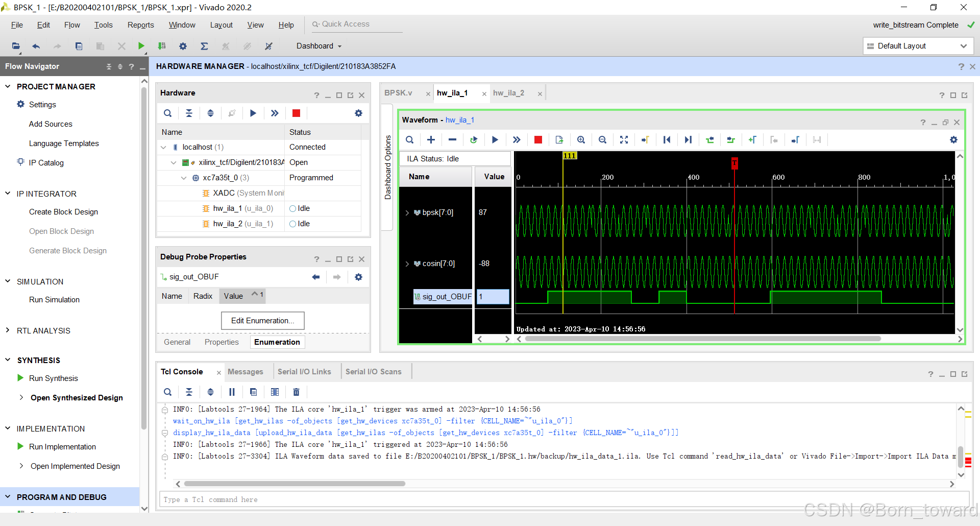Click the red trigger marker in waveform

[x=734, y=163]
